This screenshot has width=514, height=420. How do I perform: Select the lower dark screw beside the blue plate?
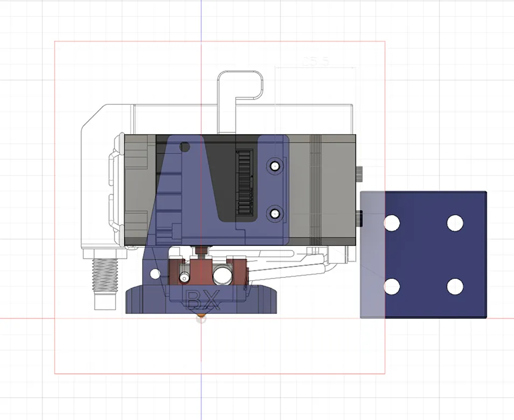point(359,218)
